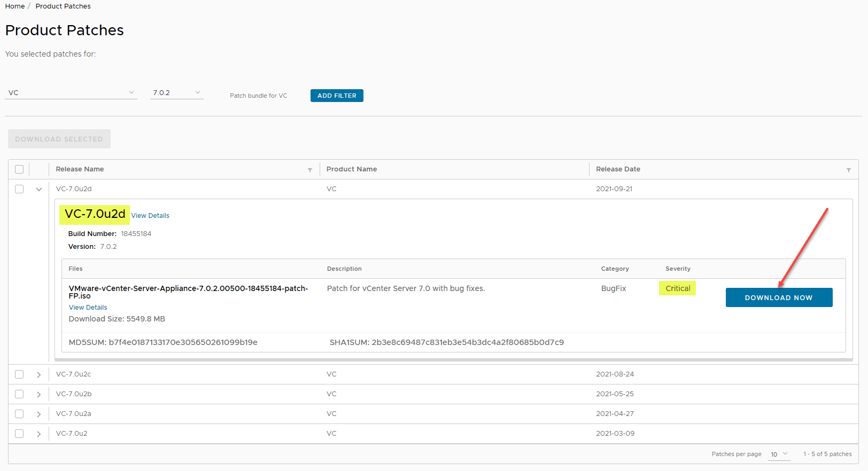
Task: Click the 1 - 5 of 5 patches counter
Action: pyautogui.click(x=827, y=454)
